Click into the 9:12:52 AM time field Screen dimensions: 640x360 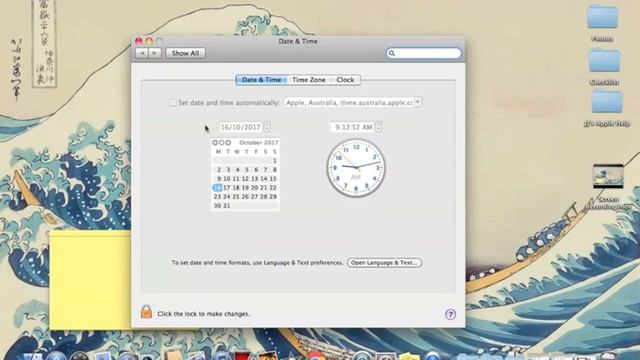(x=353, y=127)
